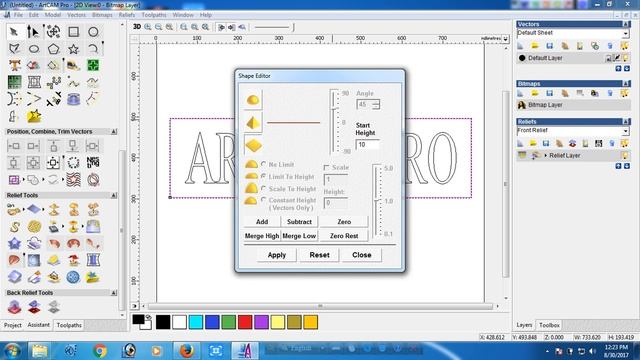Toggle all vector layers visibility bulb
The height and width of the screenshot is (360, 640).
(x=624, y=46)
